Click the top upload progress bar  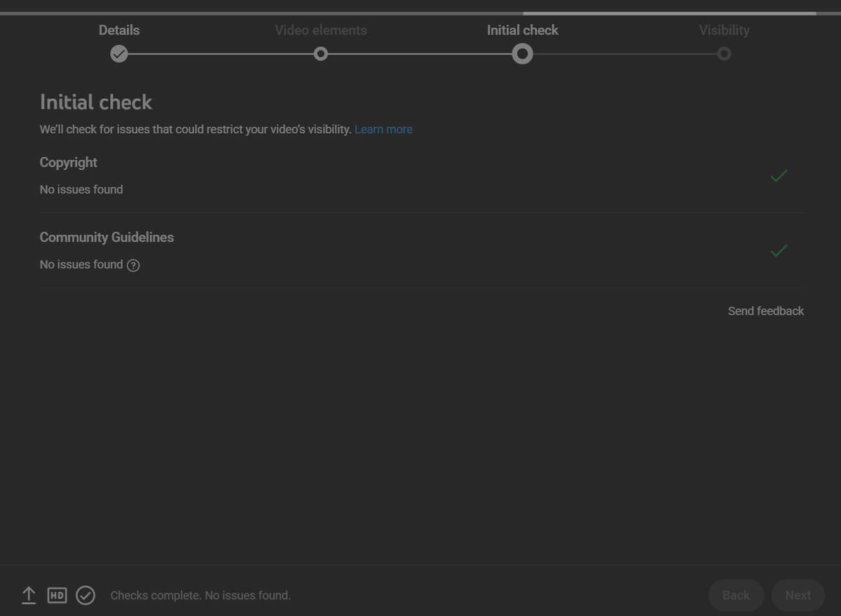click(x=420, y=13)
